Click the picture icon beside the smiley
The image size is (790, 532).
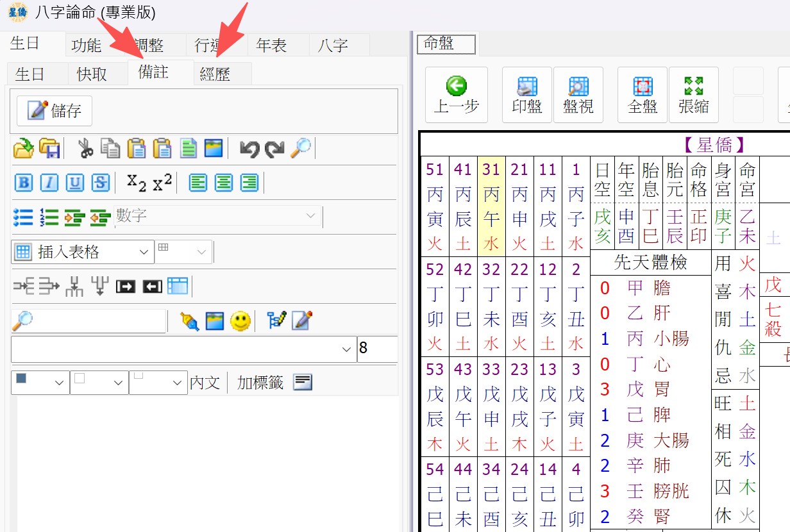pyautogui.click(x=215, y=320)
